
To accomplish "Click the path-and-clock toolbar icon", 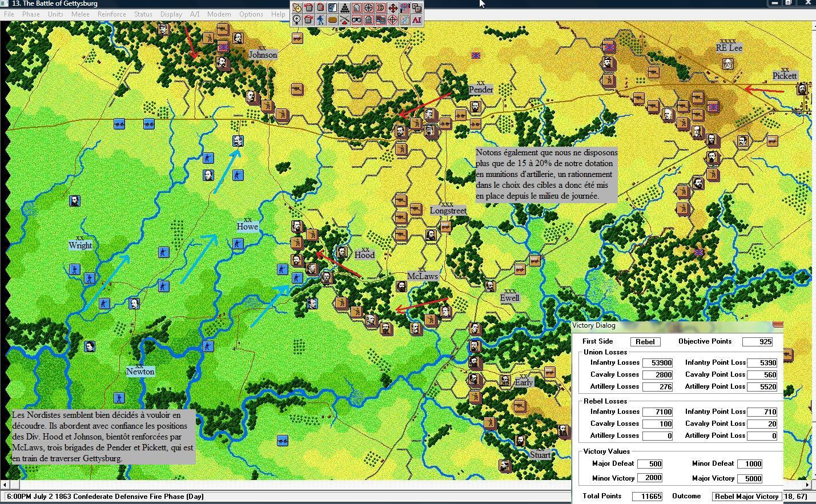I will click(x=297, y=8).
